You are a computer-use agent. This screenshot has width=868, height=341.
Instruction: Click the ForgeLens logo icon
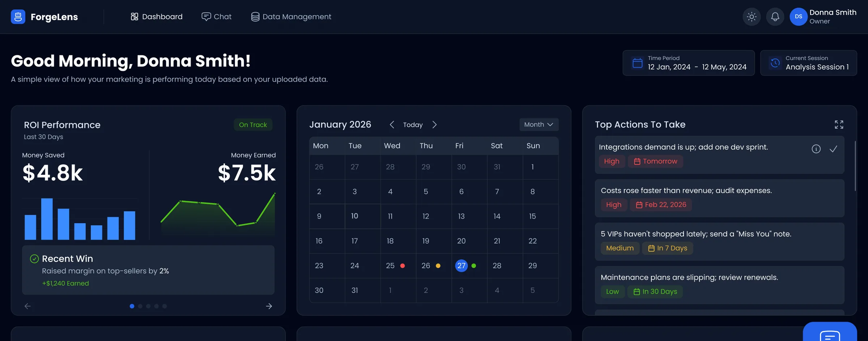coord(18,17)
